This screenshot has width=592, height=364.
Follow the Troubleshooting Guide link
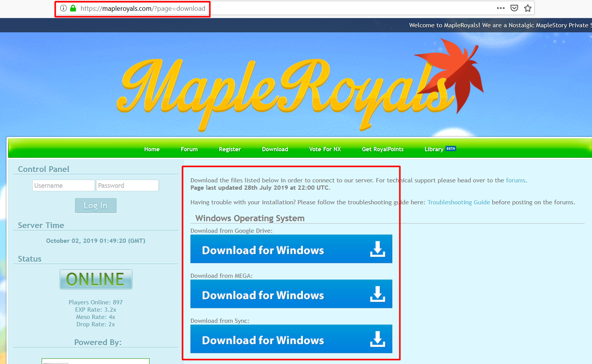coord(459,202)
